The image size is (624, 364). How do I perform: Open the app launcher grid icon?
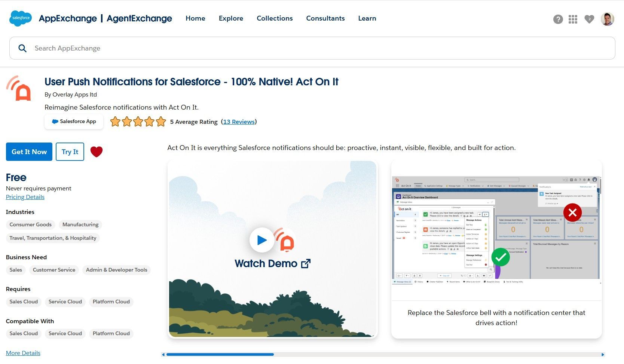click(573, 19)
